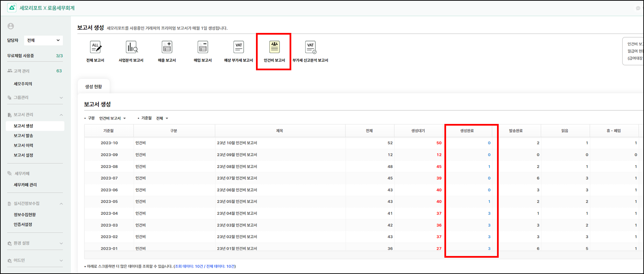Open the 부가세 신고분석 보고서 icon
Viewport: 644px width, 274px height.
tap(310, 48)
